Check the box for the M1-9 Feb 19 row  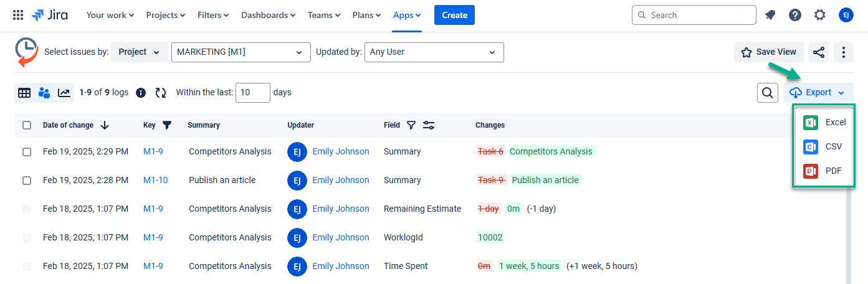[x=27, y=152]
